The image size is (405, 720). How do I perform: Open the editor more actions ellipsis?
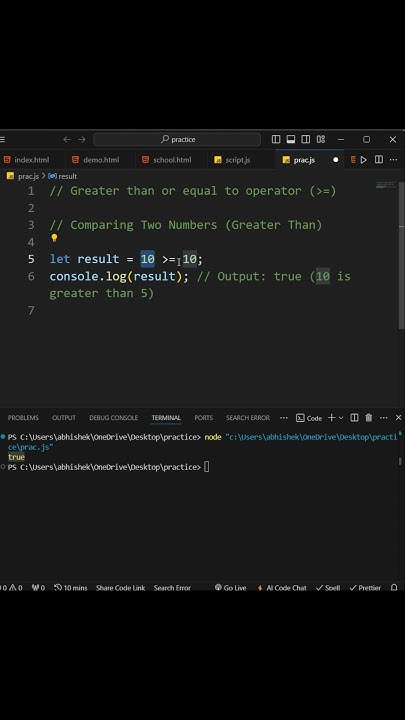394,160
